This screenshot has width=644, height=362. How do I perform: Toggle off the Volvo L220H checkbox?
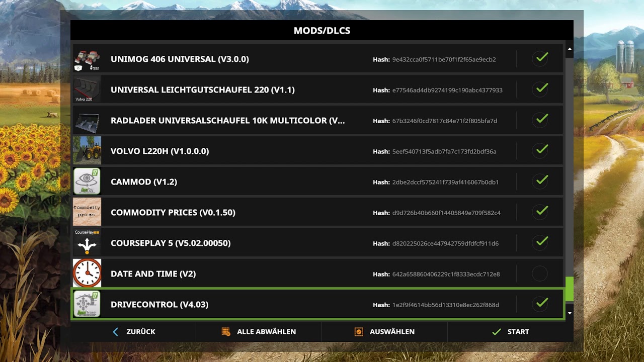(x=540, y=151)
